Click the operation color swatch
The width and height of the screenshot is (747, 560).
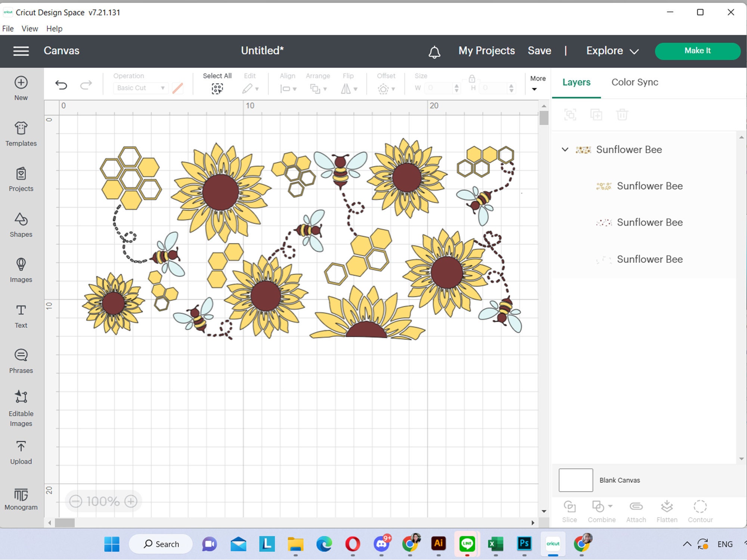coord(177,88)
